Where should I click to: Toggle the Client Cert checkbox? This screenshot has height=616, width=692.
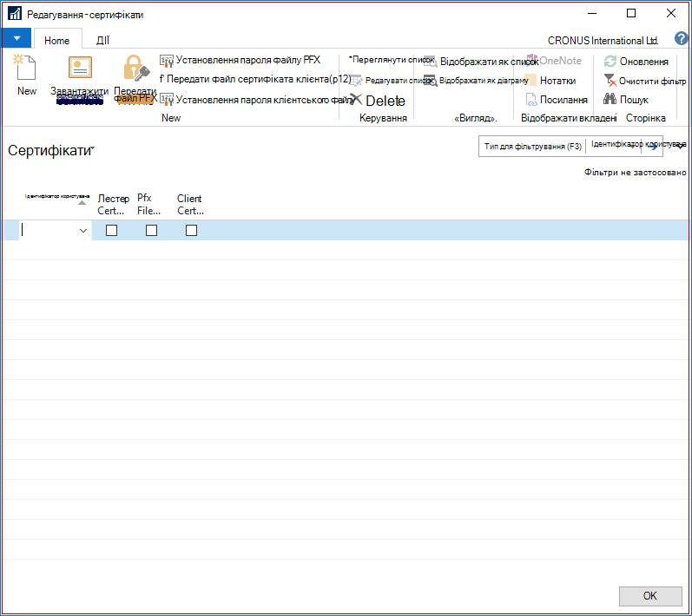191,230
